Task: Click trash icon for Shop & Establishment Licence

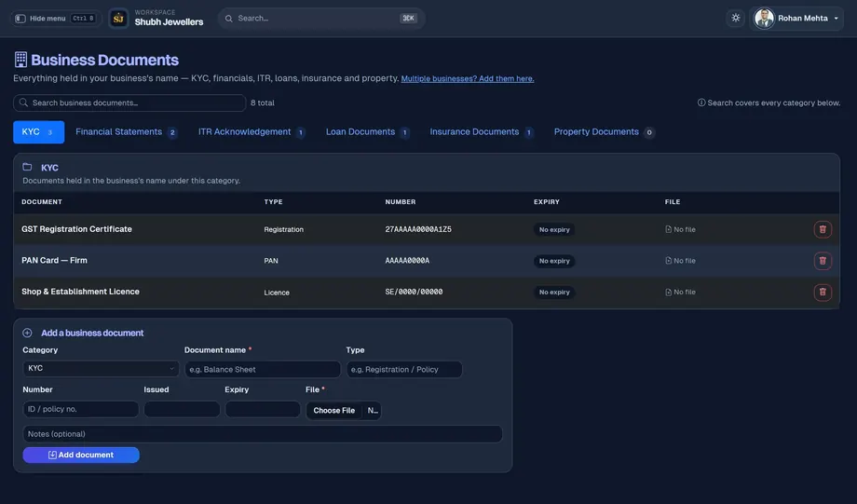Action: coord(822,292)
